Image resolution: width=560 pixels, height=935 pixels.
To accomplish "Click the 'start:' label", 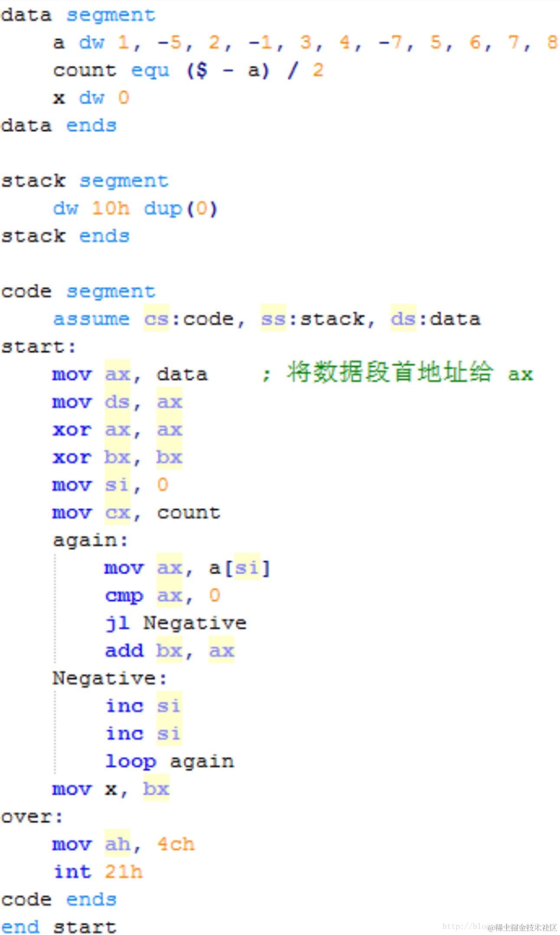I will [x=39, y=347].
